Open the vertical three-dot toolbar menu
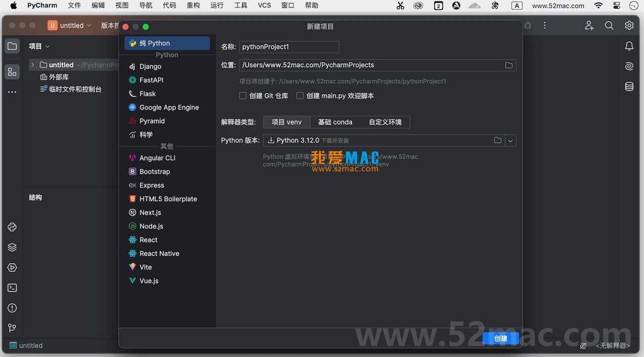This screenshot has width=644, height=357. click(545, 25)
